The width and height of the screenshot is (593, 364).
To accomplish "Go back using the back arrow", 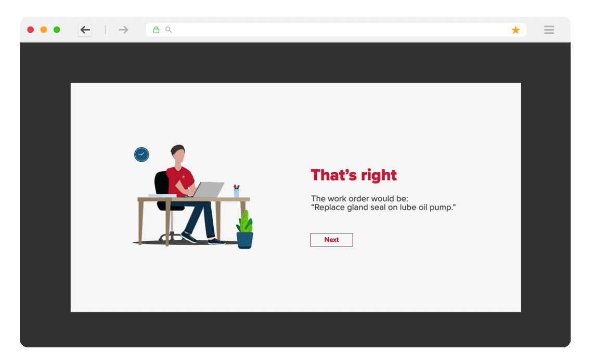I will (85, 30).
